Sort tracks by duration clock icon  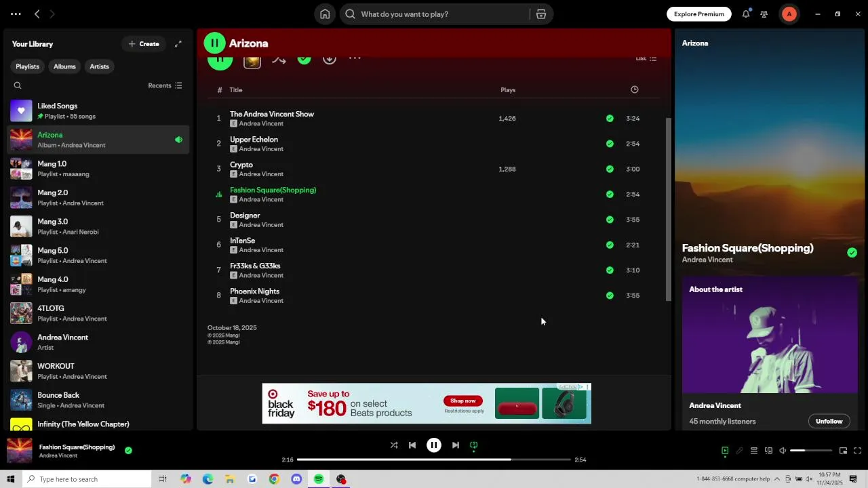pos(635,89)
